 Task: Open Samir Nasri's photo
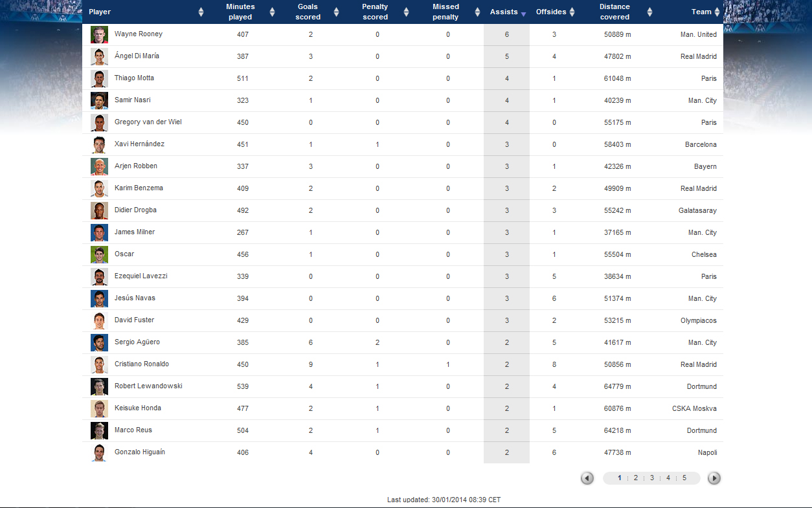(x=99, y=100)
